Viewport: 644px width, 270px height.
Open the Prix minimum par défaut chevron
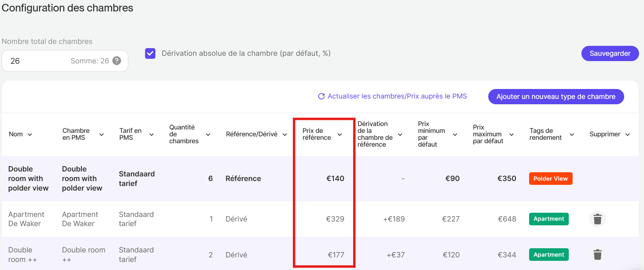pos(455,134)
